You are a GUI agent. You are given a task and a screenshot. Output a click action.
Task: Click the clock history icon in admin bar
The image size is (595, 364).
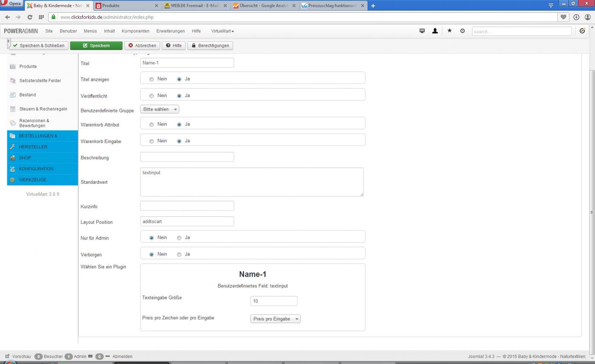[463, 31]
